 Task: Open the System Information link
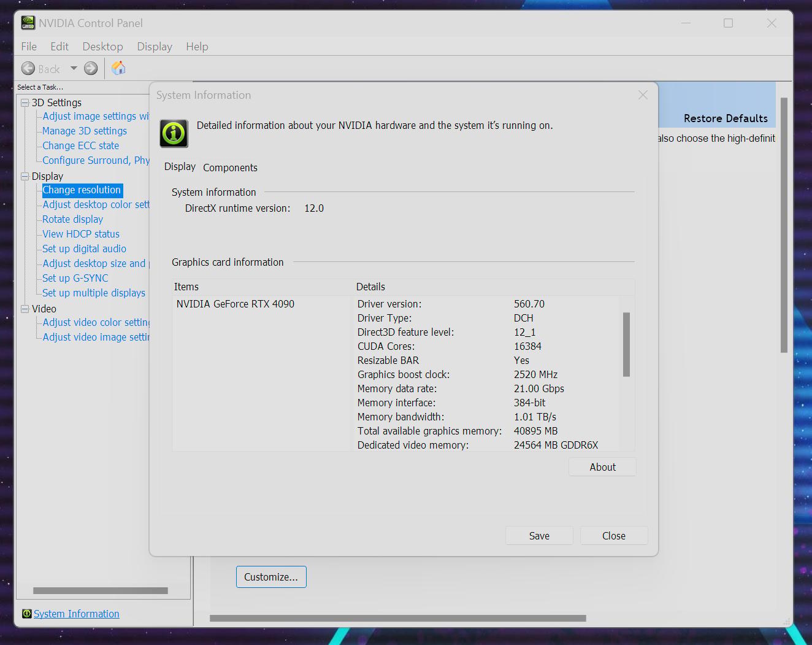[x=77, y=614]
